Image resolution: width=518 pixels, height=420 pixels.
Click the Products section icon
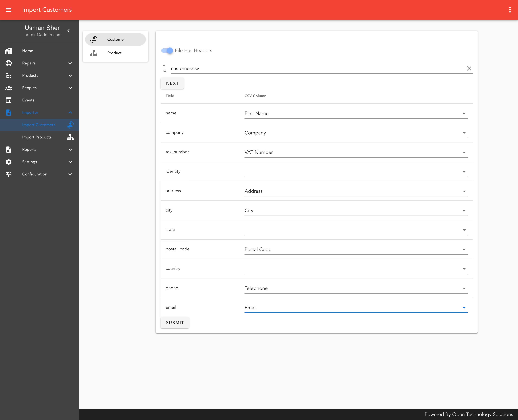[x=9, y=75]
